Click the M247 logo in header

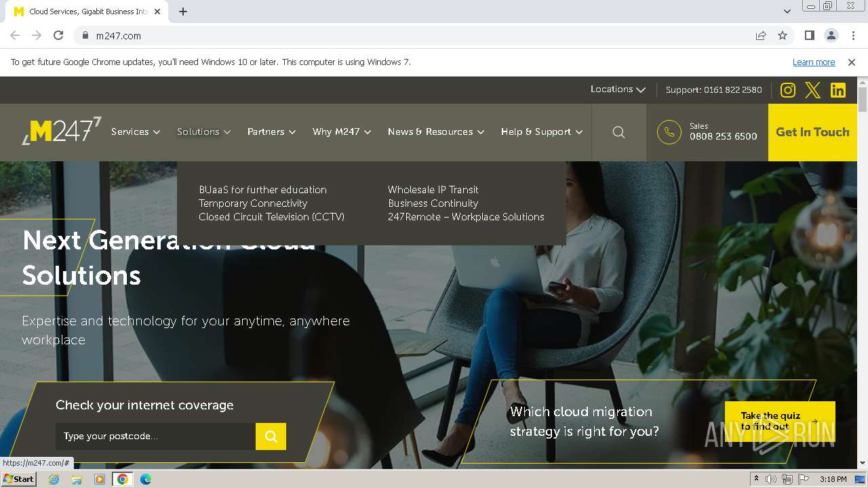(x=62, y=130)
